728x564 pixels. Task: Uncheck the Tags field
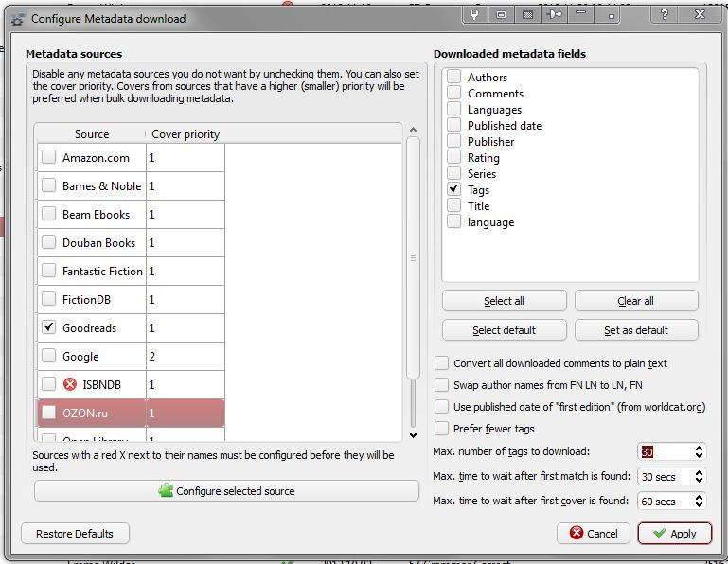(x=454, y=189)
